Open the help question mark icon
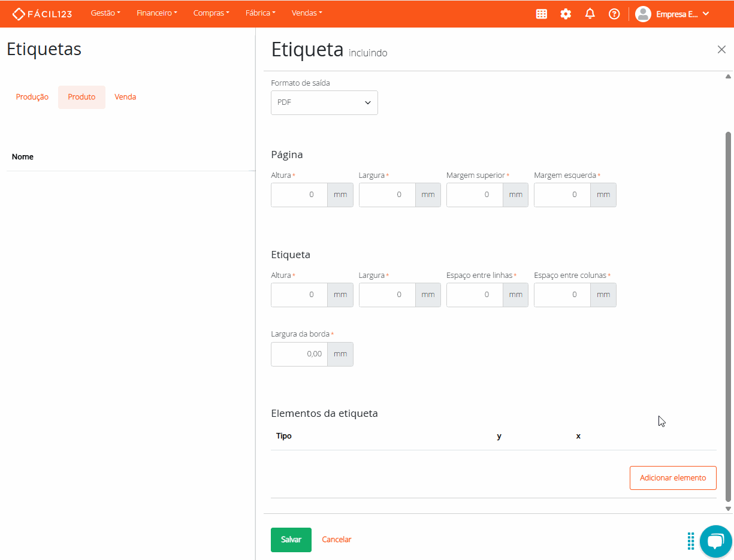The height and width of the screenshot is (560, 734). click(614, 13)
